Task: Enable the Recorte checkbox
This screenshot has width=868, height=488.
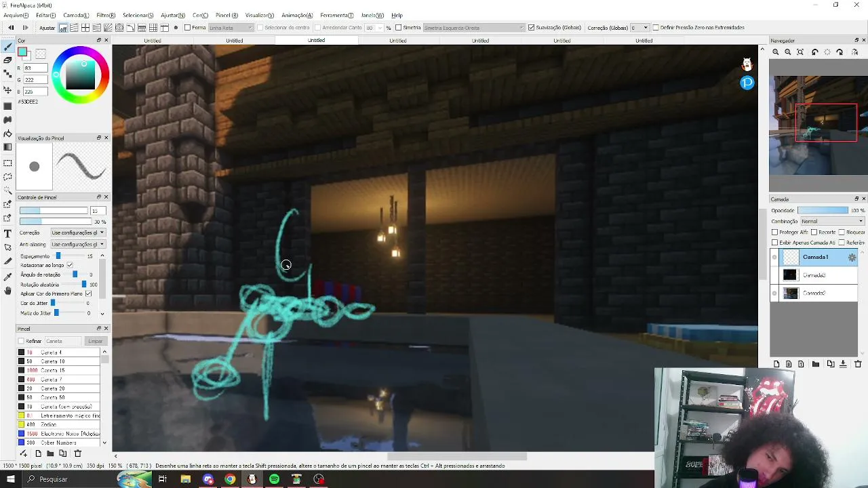Action: tap(814, 232)
